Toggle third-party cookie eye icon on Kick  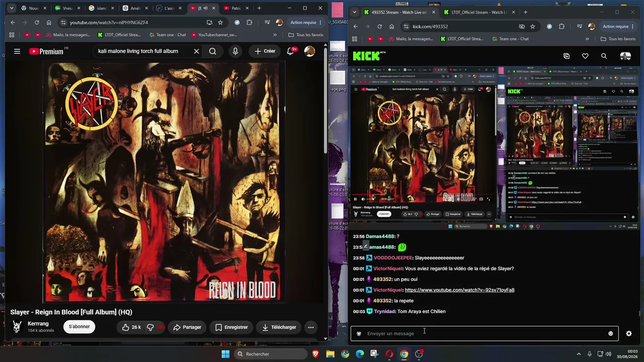tap(522, 27)
